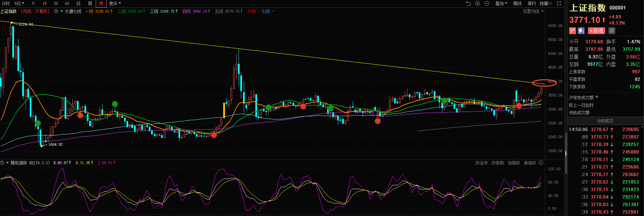Click the help icon beside 大道七线
The width and height of the screenshot is (644, 216).
coord(56,11)
